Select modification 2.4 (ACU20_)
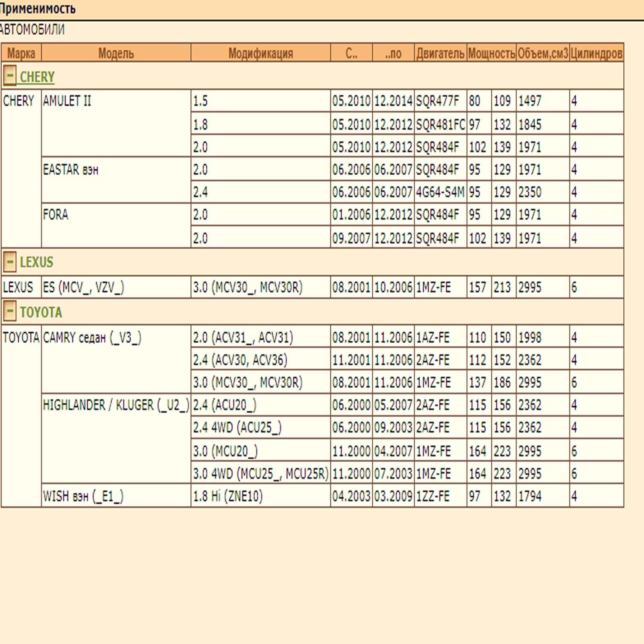644x644 pixels. click(x=225, y=405)
